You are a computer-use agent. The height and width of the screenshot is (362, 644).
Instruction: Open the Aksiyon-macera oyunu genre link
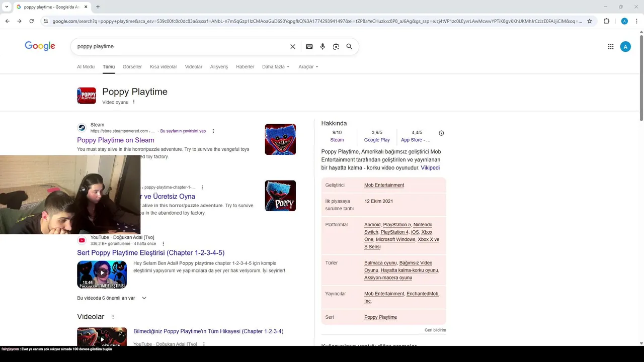click(x=388, y=278)
